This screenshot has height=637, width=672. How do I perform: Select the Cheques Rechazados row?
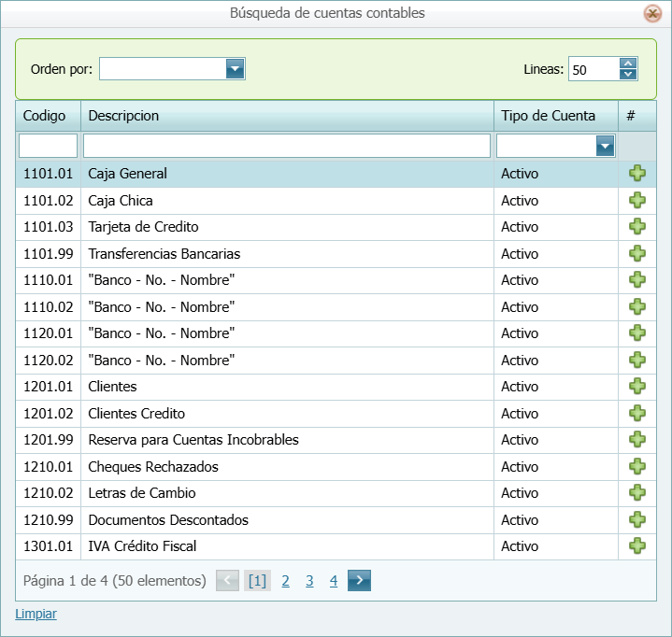[x=336, y=466]
